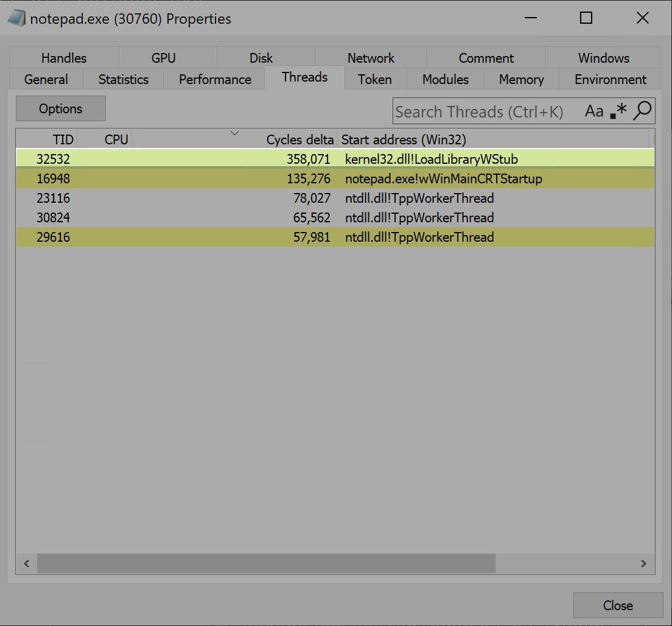The height and width of the screenshot is (626, 672).
Task: Show the Token tab
Action: pos(374,79)
